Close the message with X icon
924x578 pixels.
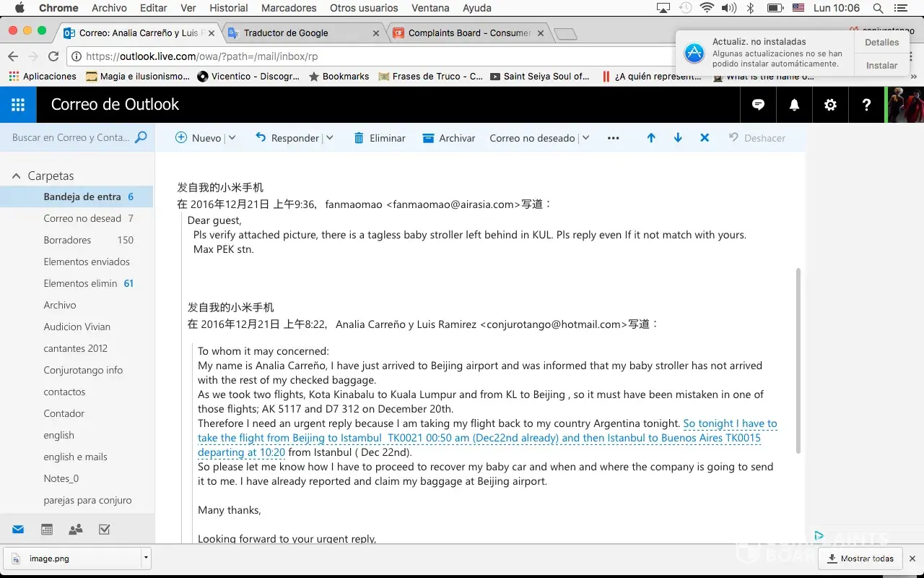(x=705, y=138)
